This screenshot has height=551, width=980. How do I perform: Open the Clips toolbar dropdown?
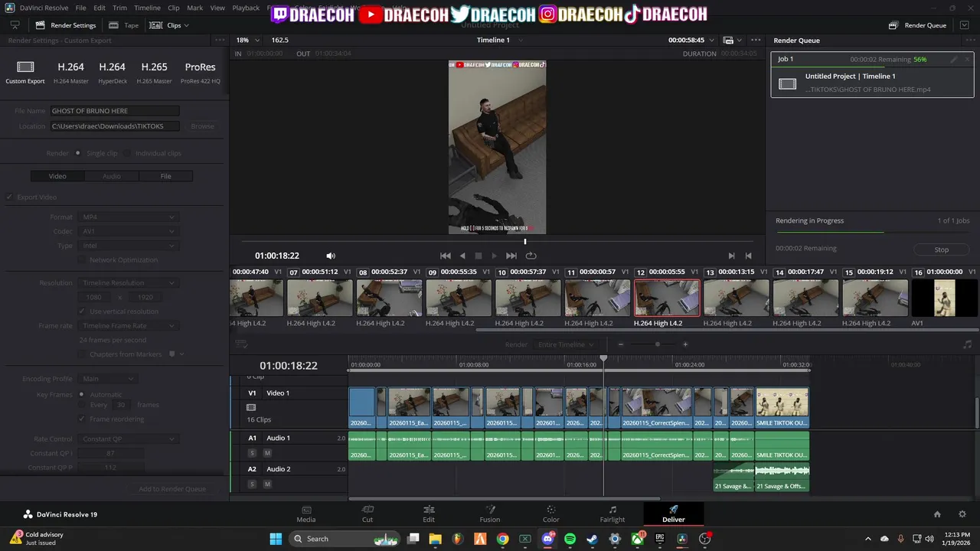click(169, 25)
